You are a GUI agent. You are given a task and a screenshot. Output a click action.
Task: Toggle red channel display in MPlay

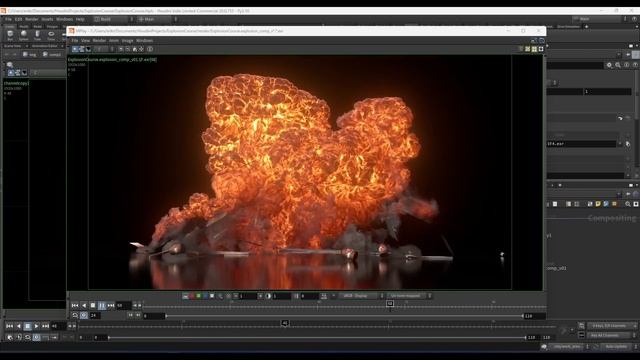tap(192, 296)
